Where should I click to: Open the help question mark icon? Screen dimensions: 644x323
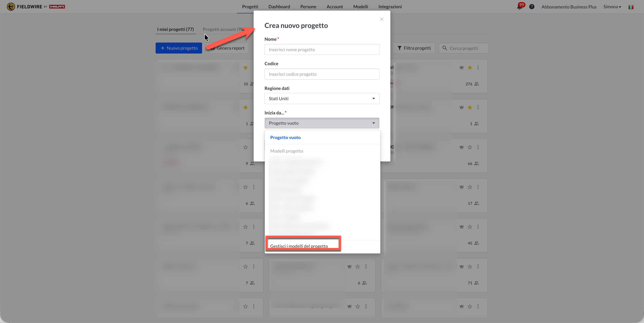(x=532, y=7)
